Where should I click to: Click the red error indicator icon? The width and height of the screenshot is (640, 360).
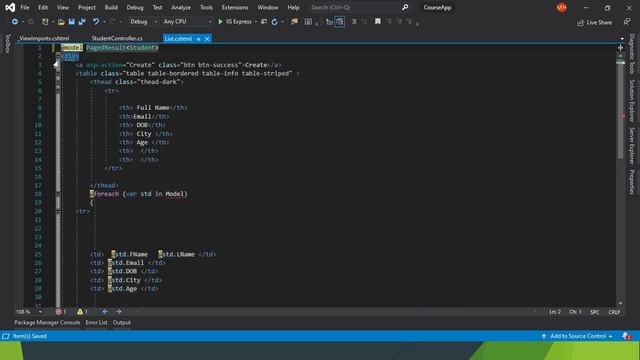(58, 312)
